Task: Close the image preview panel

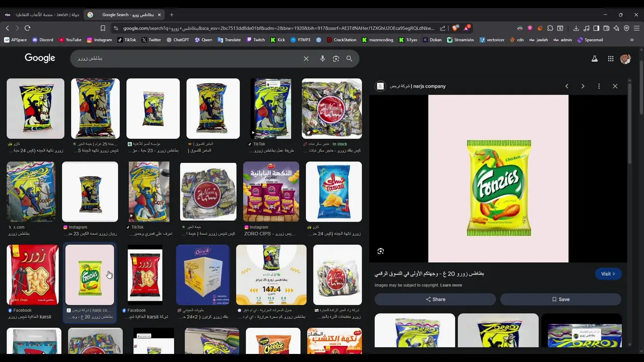Action: 615,86
